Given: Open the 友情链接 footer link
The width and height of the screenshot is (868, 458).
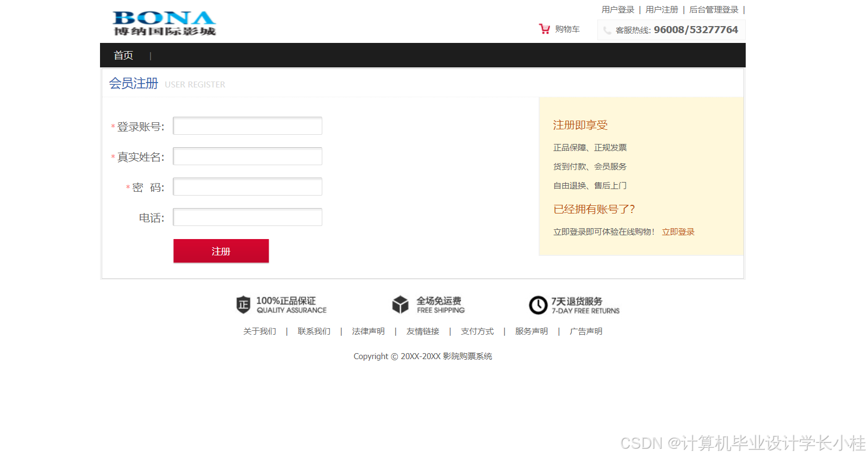Looking at the screenshot, I should pos(423,331).
